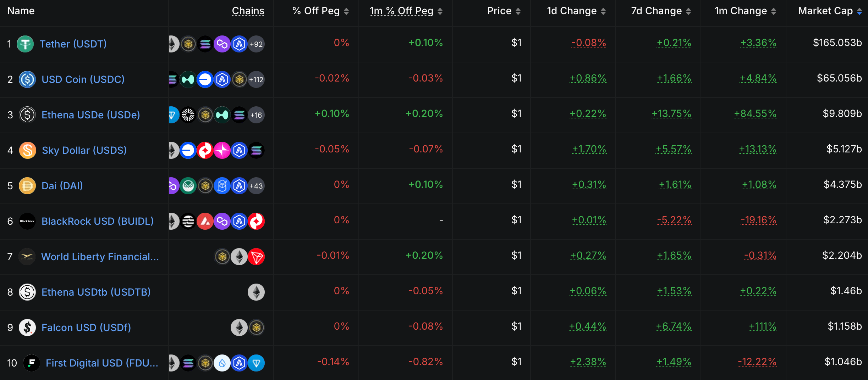Open the World Liberty Financial link
Image resolution: width=868 pixels, height=380 pixels.
click(x=100, y=257)
